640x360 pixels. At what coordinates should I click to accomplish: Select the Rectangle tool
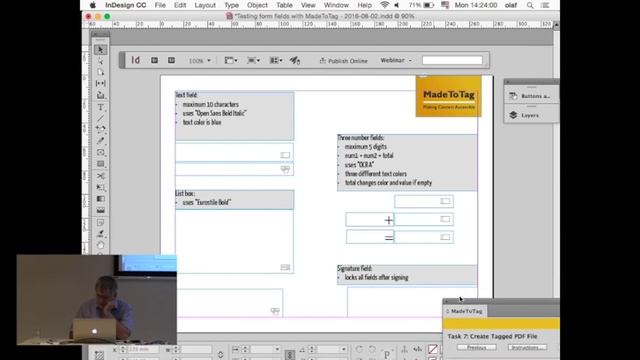coord(100,164)
